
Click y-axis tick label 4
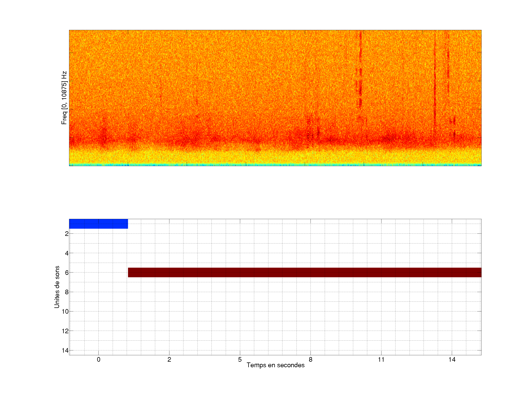67,253
